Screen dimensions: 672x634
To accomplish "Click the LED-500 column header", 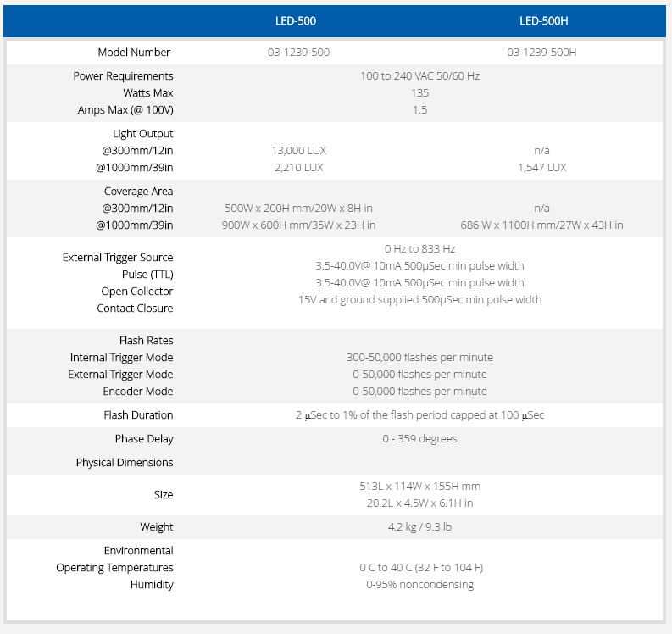I will click(x=296, y=21).
